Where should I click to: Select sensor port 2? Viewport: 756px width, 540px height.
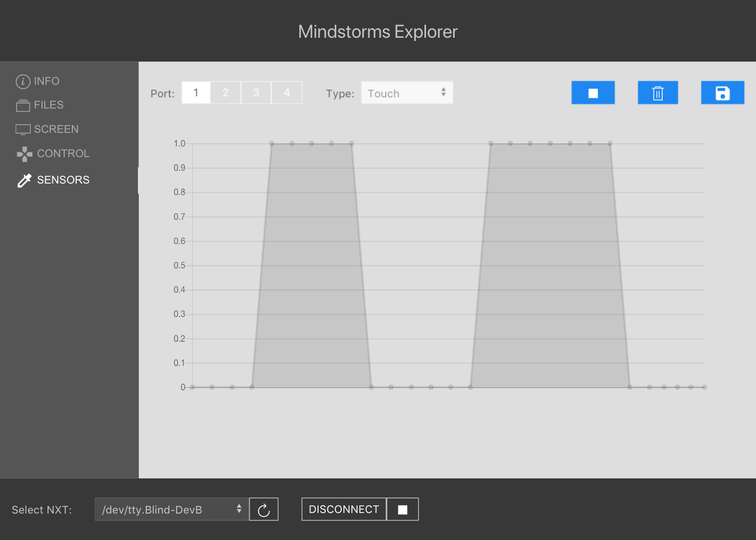tap(226, 93)
